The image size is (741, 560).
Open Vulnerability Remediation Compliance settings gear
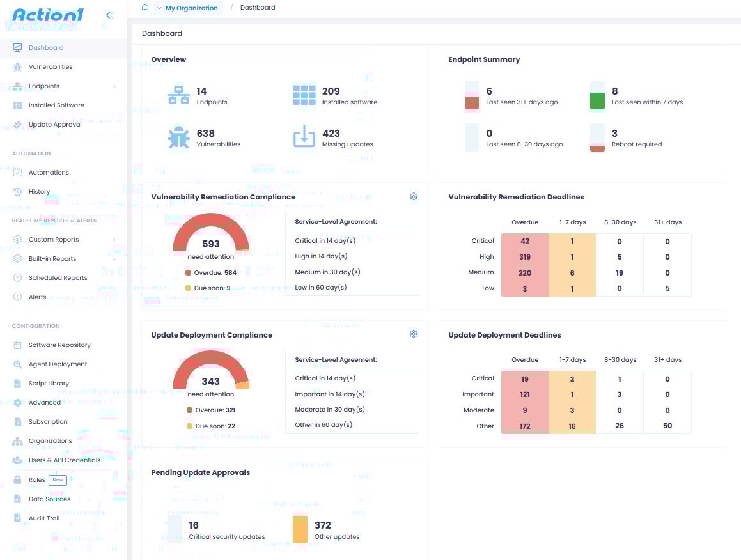coord(414,196)
